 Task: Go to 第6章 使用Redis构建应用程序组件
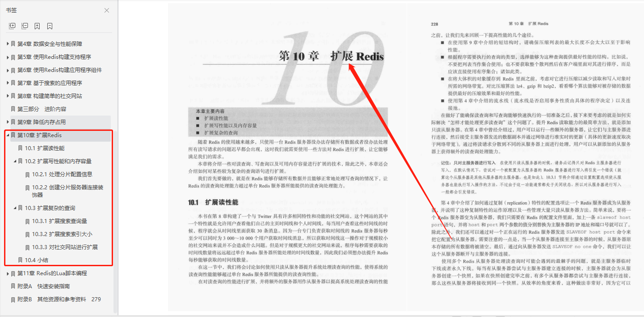pos(60,70)
